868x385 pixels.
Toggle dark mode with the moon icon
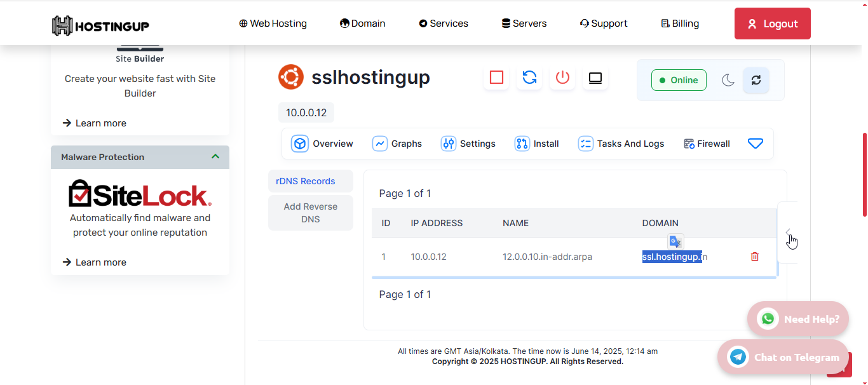coord(728,80)
